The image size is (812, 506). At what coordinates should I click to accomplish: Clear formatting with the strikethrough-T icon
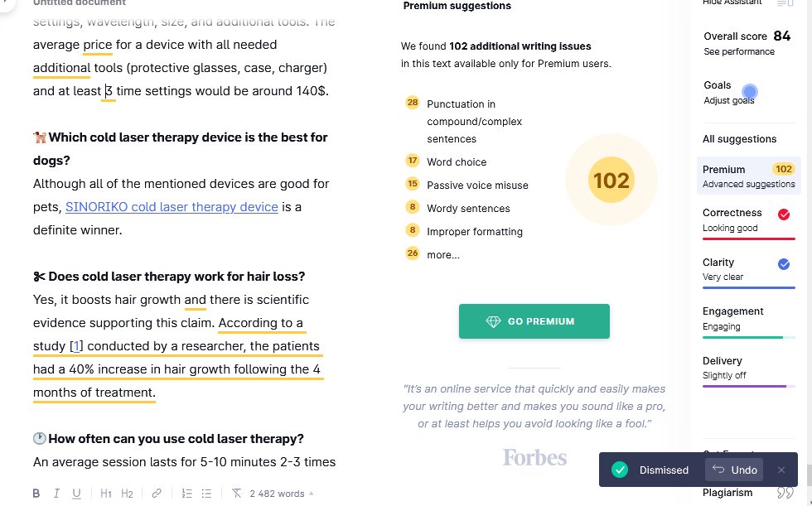point(236,494)
